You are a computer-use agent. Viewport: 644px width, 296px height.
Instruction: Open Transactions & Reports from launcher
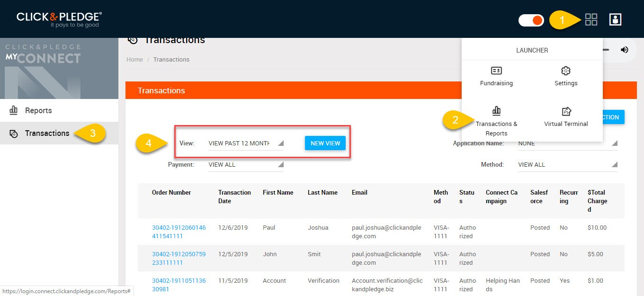point(496,122)
